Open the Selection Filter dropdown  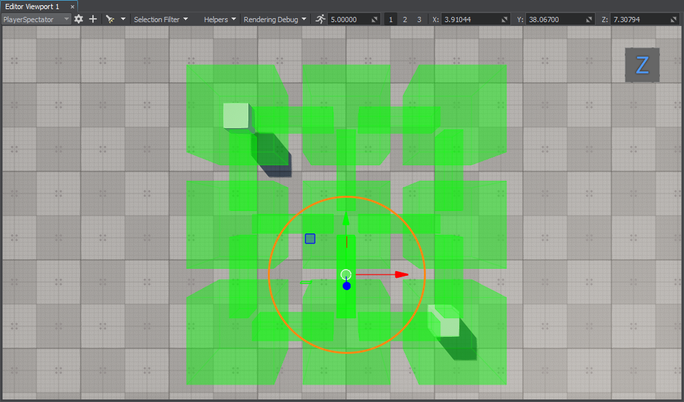pyautogui.click(x=161, y=19)
